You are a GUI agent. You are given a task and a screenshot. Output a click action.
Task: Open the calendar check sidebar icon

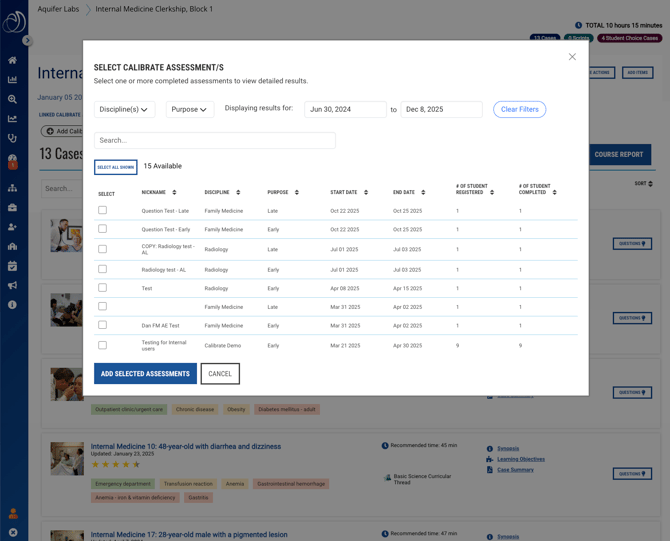click(12, 266)
